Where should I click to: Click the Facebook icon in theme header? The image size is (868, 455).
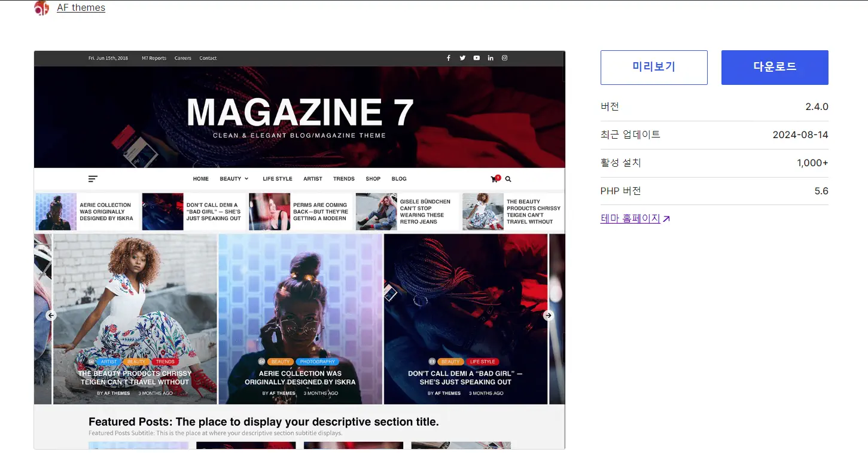pyautogui.click(x=448, y=58)
